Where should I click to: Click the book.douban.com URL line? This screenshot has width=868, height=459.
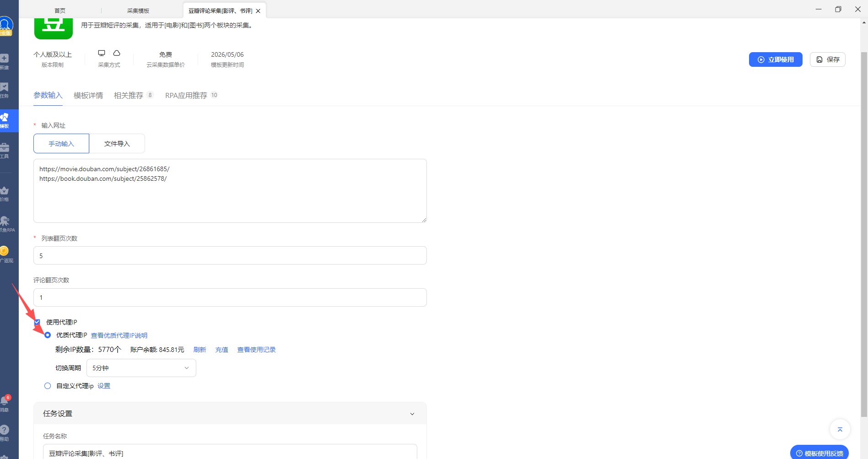pyautogui.click(x=103, y=178)
